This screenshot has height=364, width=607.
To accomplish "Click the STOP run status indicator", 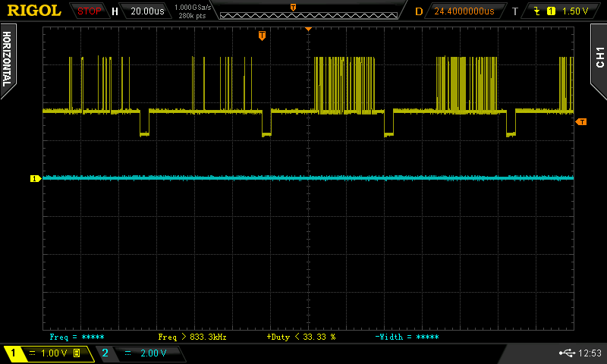I will pyautogui.click(x=89, y=11).
